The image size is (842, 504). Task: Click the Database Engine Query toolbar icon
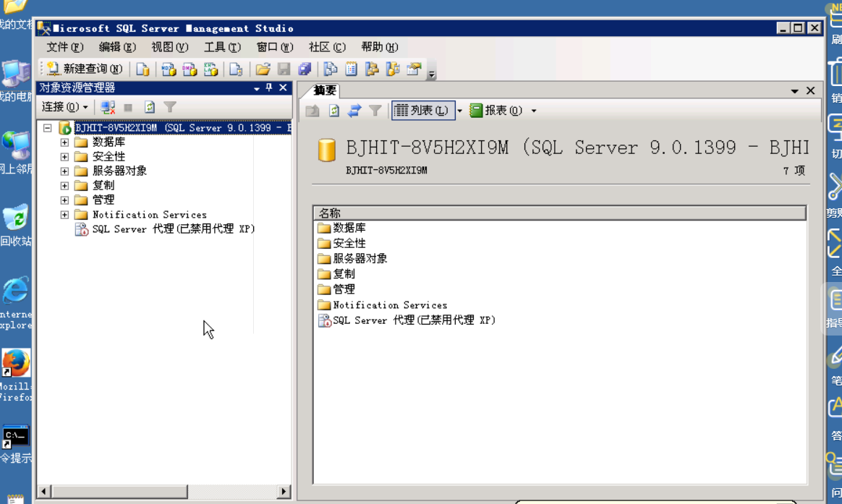click(x=143, y=69)
